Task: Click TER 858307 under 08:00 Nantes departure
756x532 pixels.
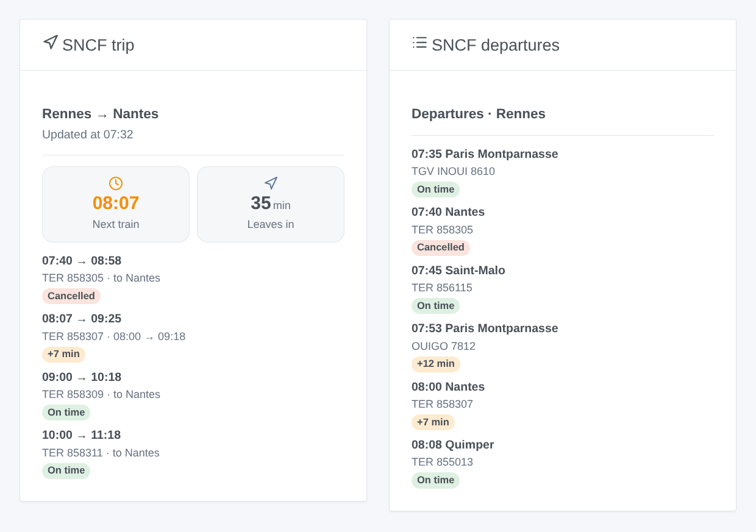Action: 442,404
